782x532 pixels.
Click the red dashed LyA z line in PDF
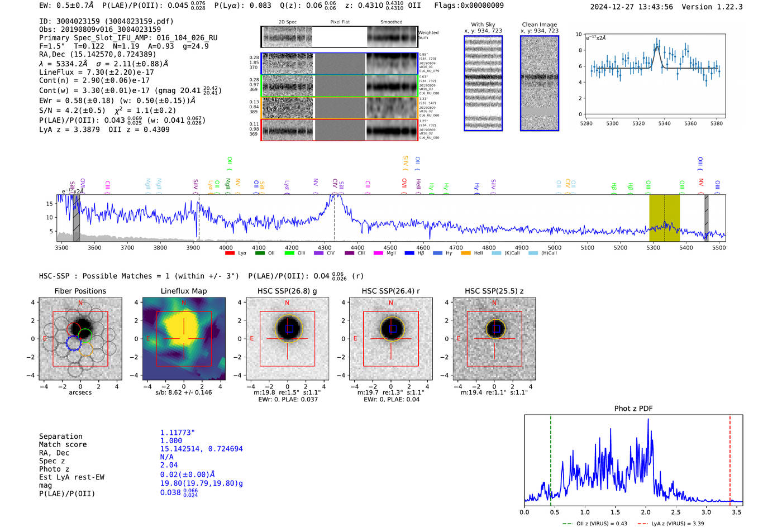[729, 459]
